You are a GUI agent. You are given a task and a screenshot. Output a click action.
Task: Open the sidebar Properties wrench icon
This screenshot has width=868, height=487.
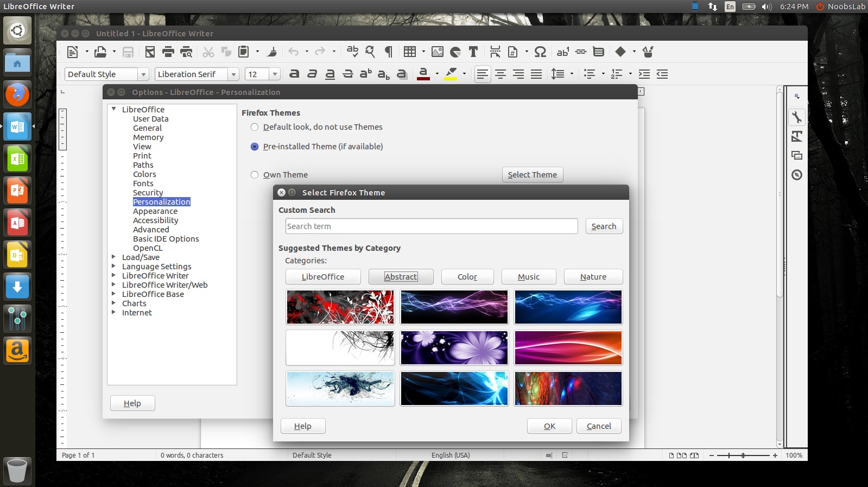tap(797, 117)
